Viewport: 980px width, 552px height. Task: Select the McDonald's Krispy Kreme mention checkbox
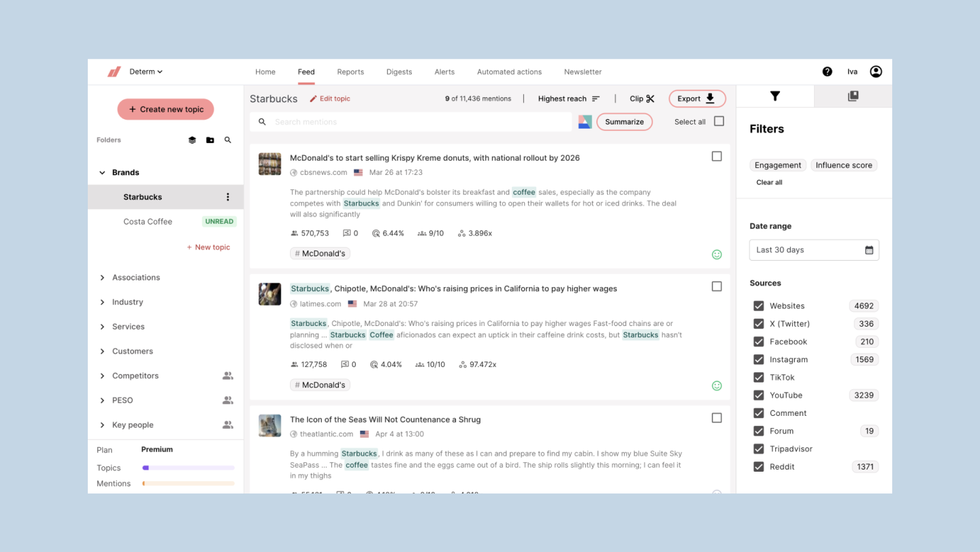point(717,157)
